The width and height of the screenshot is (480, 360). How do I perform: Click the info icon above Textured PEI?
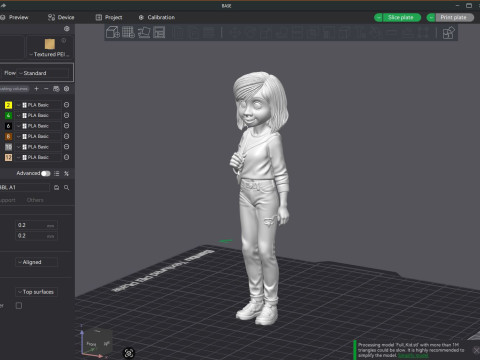tap(63, 41)
